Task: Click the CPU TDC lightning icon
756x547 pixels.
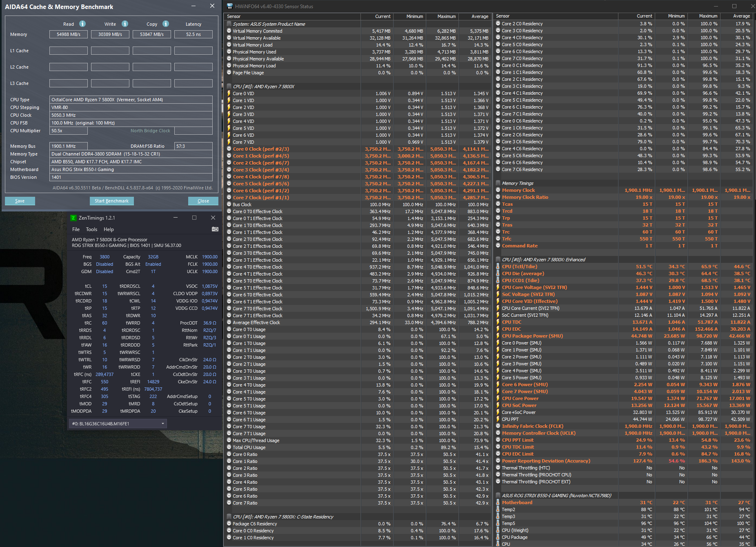Action: (498, 322)
